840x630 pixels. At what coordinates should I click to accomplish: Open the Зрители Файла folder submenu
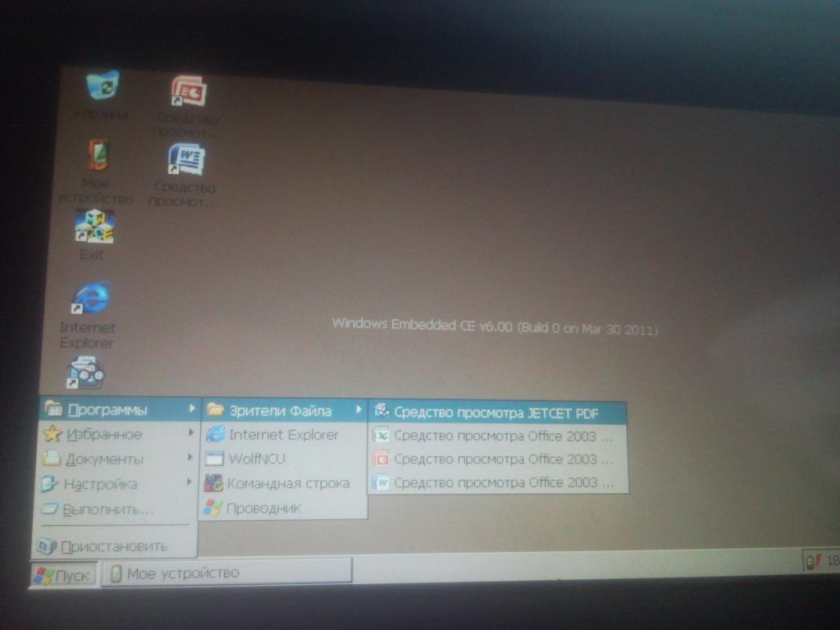tap(285, 411)
